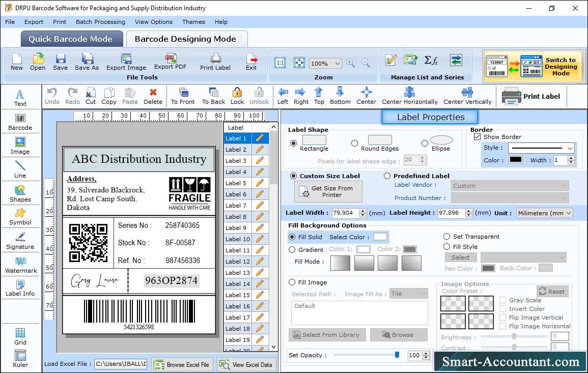The height and width of the screenshot is (373, 588).
Task: Switch to Quick Barcode Mode tab
Action: (x=71, y=39)
